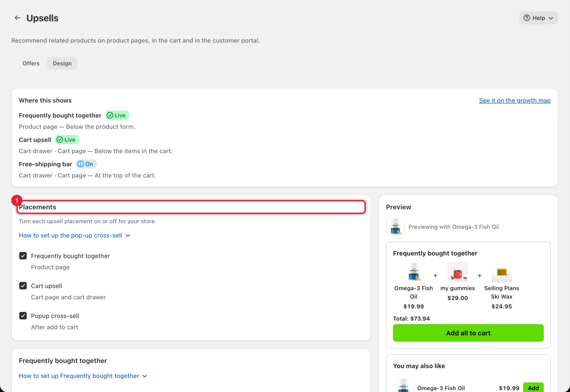Click the You may also like heading
Screen dimensions: 570x392
(x=419, y=366)
